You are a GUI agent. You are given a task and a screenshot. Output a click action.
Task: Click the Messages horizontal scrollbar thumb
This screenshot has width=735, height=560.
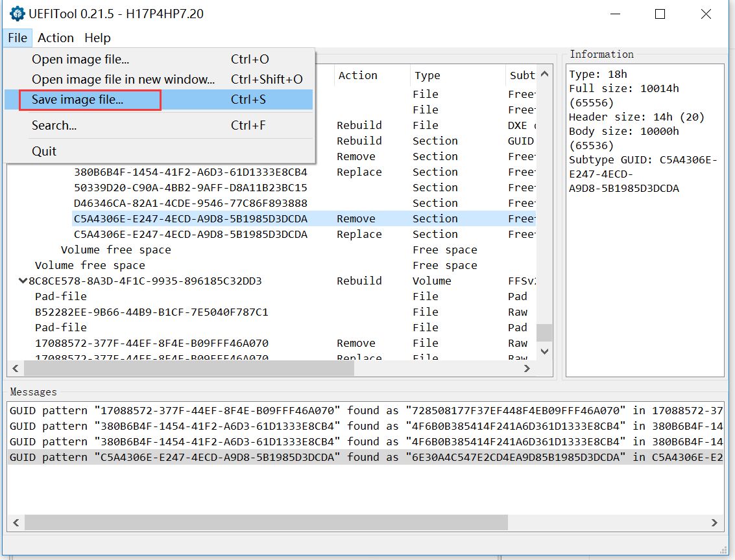[x=266, y=522]
